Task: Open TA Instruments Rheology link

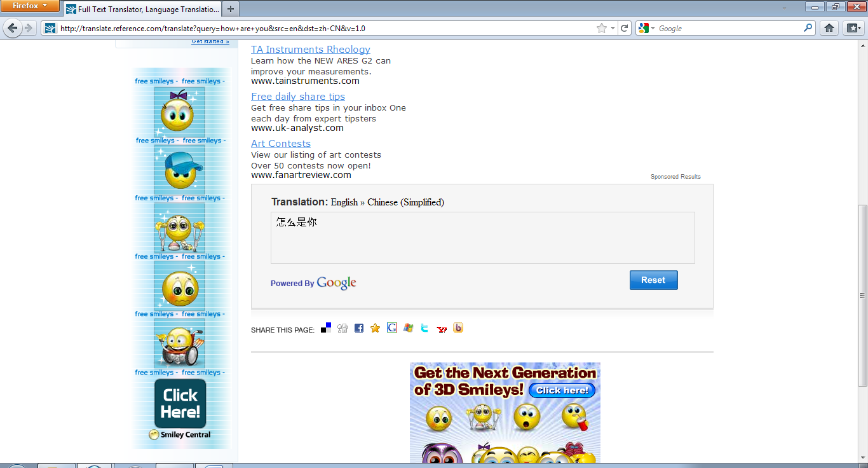Action: 311,50
